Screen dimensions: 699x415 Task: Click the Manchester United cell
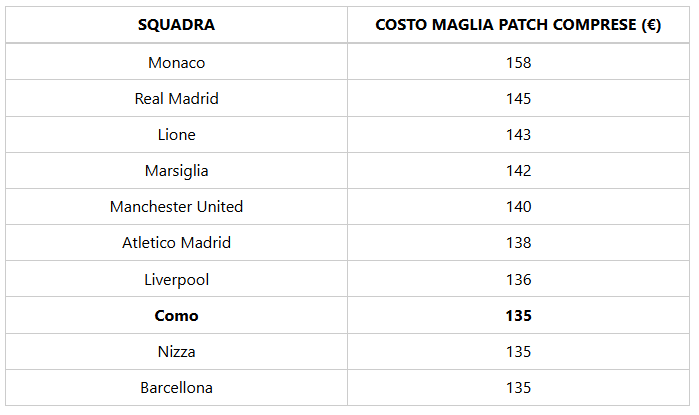176,206
